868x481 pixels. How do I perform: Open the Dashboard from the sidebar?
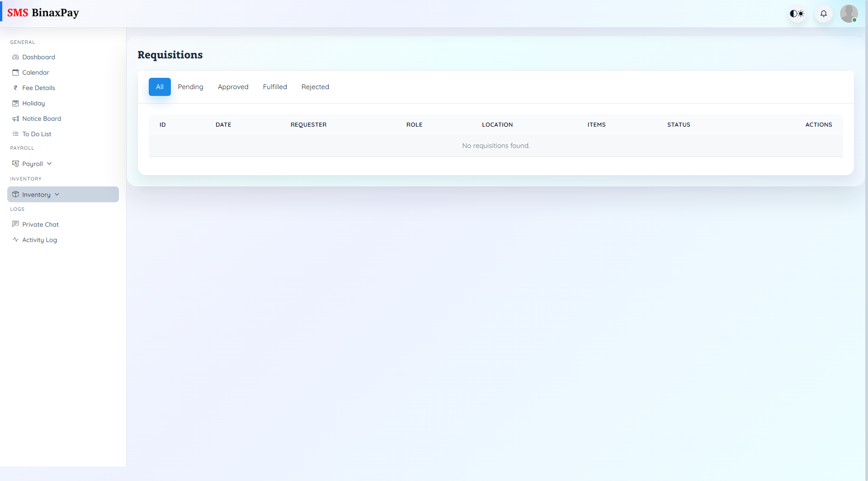(x=38, y=57)
